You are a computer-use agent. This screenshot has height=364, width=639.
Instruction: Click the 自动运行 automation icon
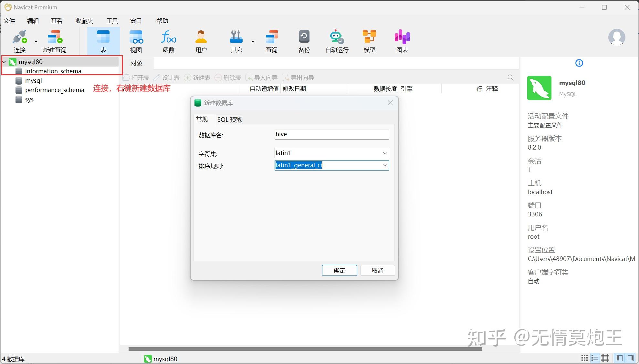pos(336,40)
